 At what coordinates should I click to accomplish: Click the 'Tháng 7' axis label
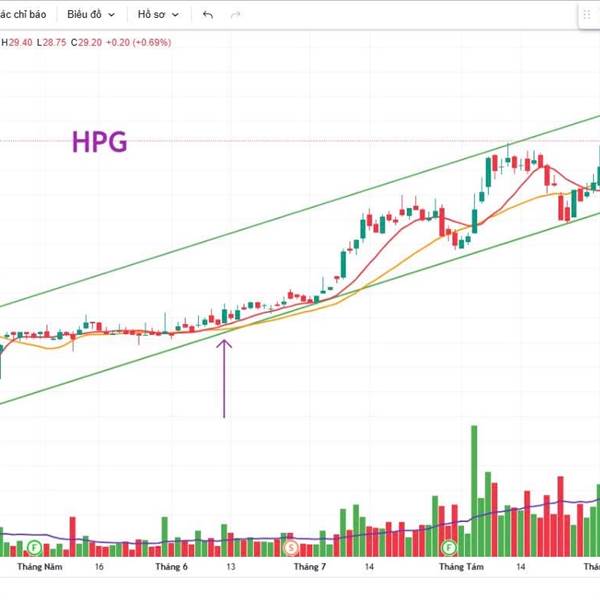[310, 567]
